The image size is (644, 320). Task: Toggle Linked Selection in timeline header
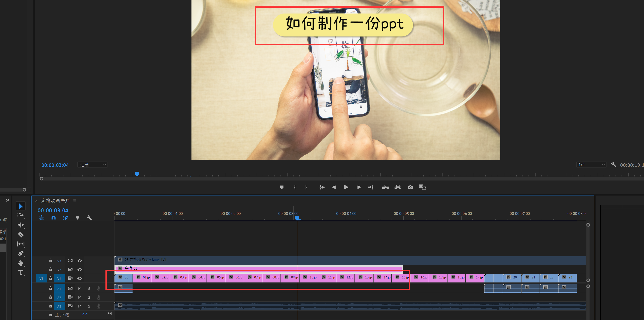coord(65,218)
